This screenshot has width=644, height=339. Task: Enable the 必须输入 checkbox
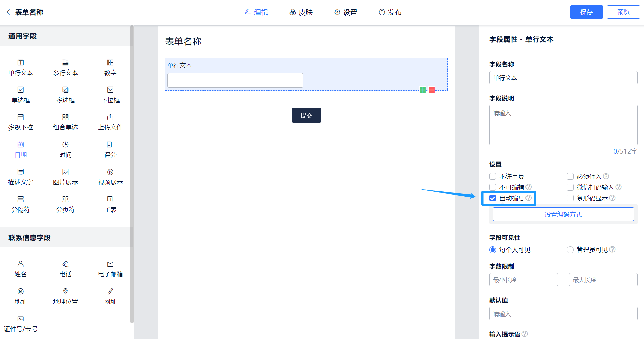(570, 176)
